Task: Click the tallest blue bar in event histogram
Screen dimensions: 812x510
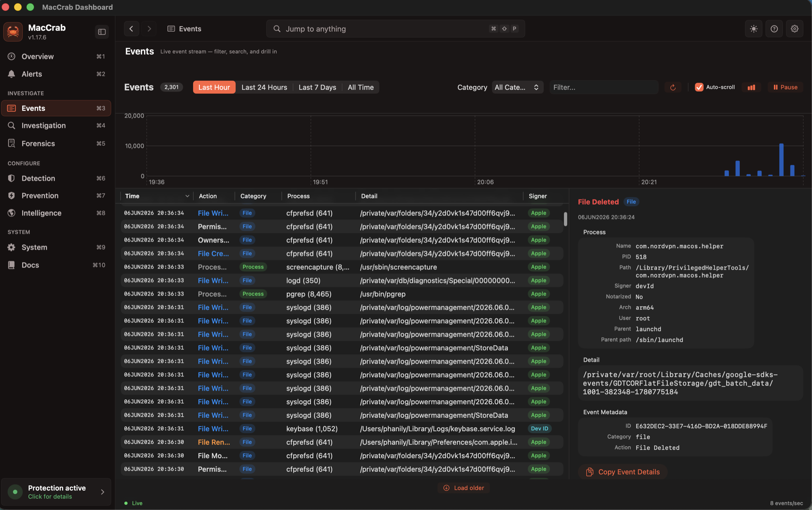Action: coord(781,160)
